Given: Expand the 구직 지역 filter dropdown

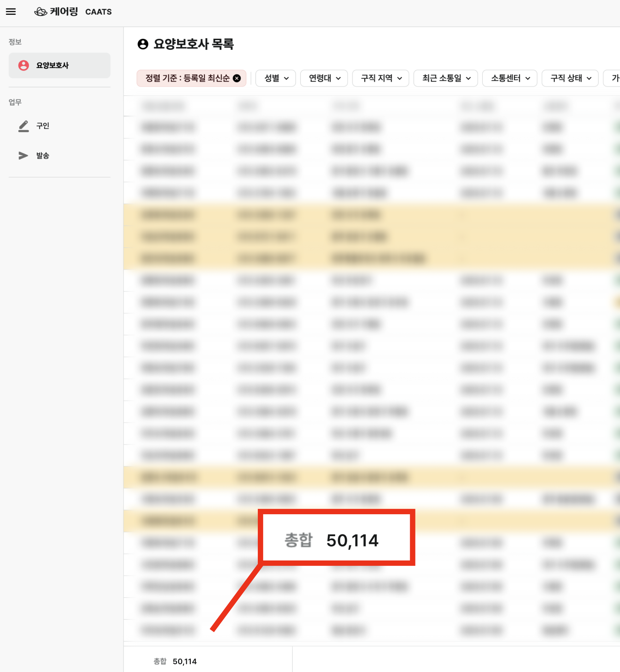Looking at the screenshot, I should tap(381, 78).
